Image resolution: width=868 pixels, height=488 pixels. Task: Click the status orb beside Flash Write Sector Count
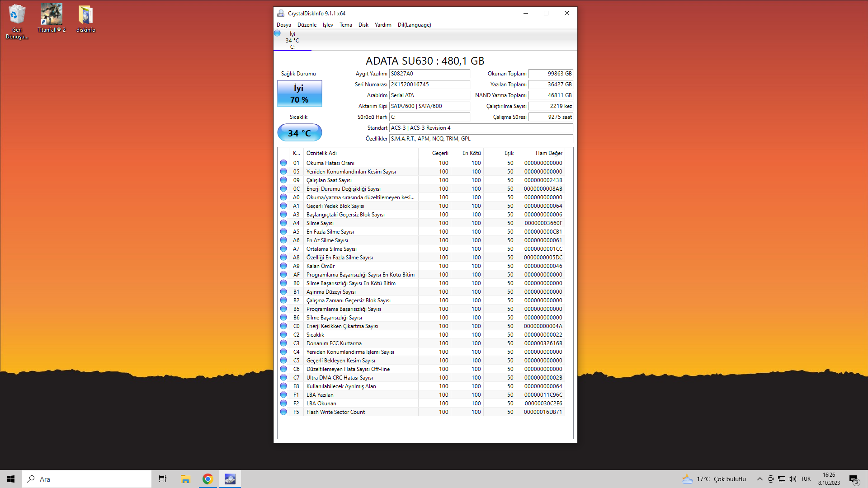(283, 412)
